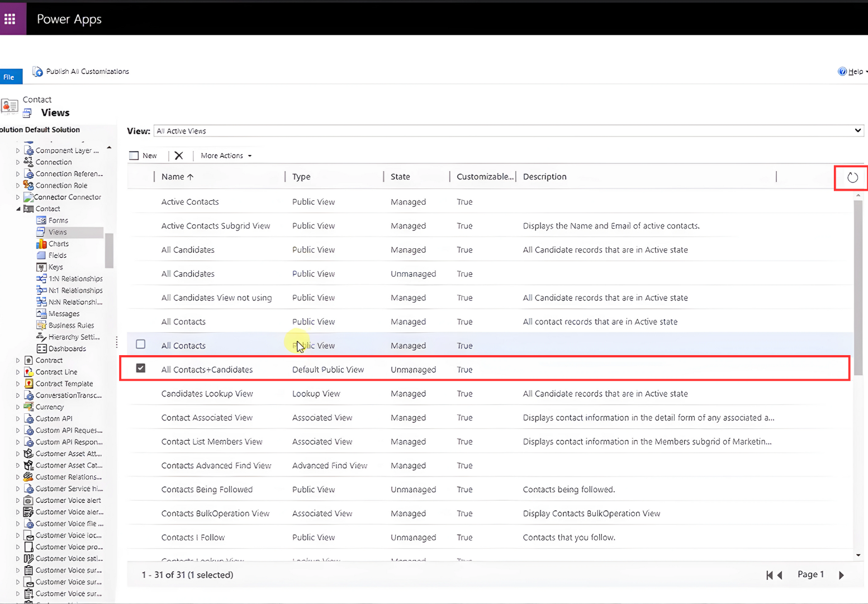Sort by the Type column header

coord(301,177)
